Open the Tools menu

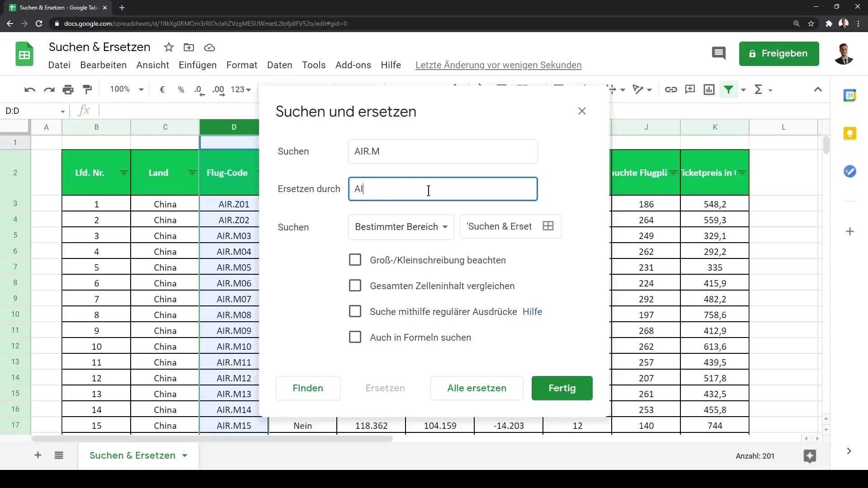tap(314, 65)
